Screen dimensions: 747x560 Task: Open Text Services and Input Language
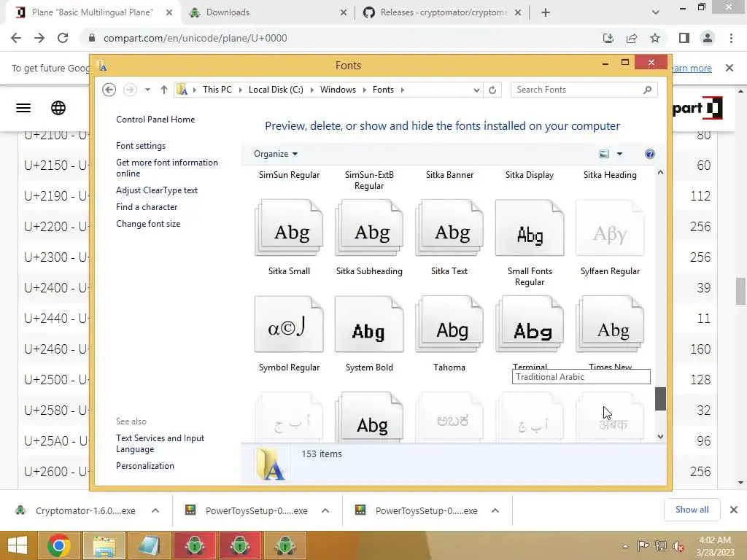(x=160, y=443)
